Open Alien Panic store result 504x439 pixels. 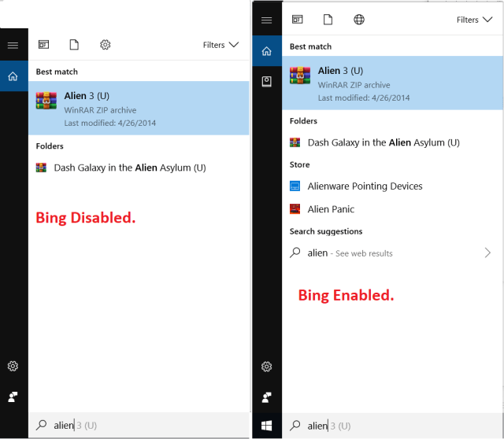[392, 209]
